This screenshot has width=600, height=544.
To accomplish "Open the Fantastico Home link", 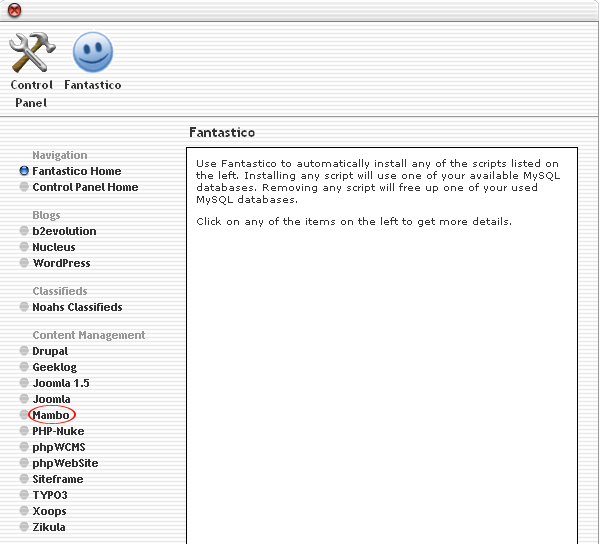I will [77, 171].
